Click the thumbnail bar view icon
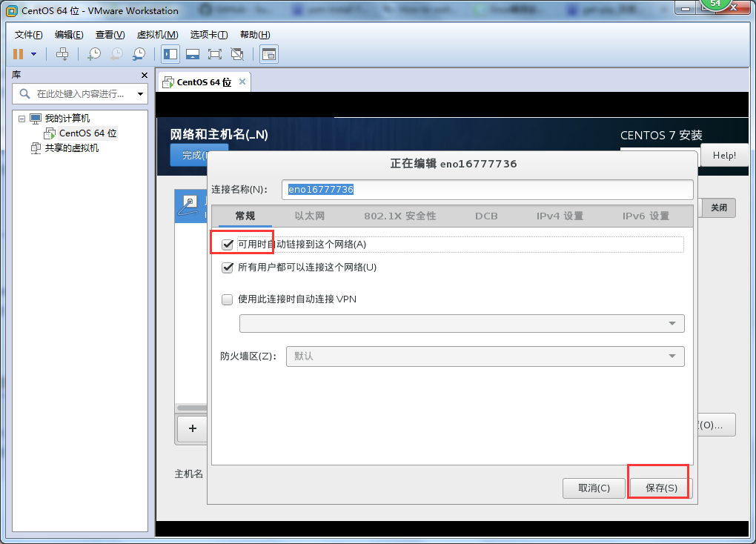 pyautogui.click(x=193, y=54)
